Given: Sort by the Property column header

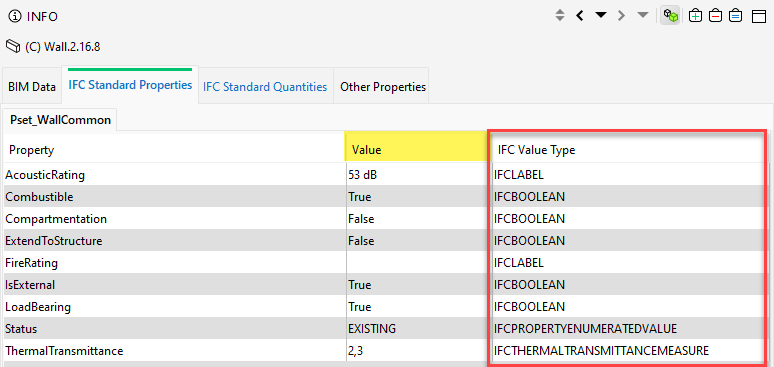Looking at the screenshot, I should 174,150.
